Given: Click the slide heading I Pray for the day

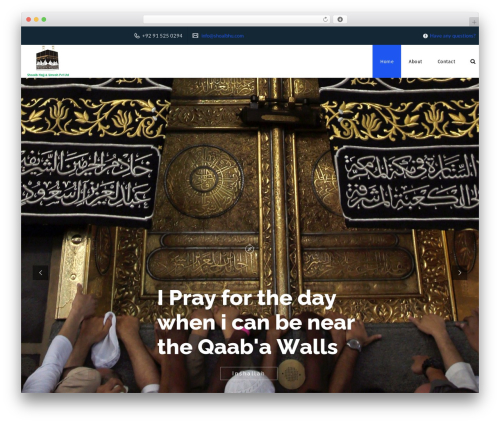Looking at the screenshot, I should (256, 323).
